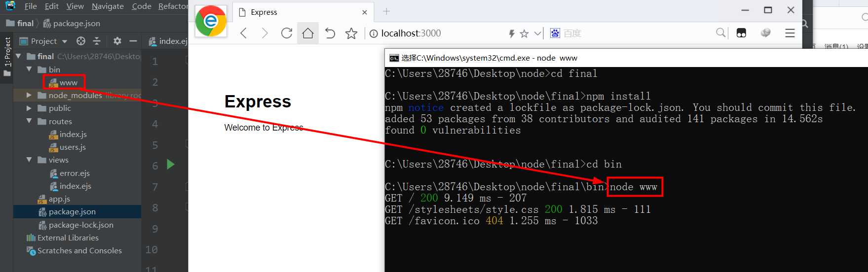
Task: Go back in the browser window
Action: click(244, 33)
